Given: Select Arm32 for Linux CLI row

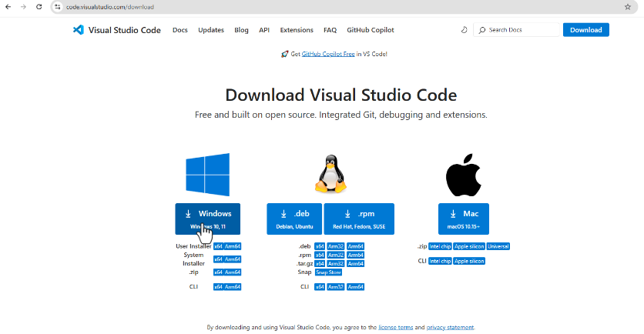Looking at the screenshot, I should coord(336,287).
